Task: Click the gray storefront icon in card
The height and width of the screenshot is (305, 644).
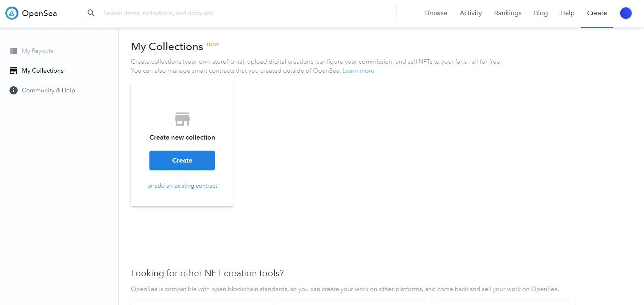Action: [x=182, y=119]
